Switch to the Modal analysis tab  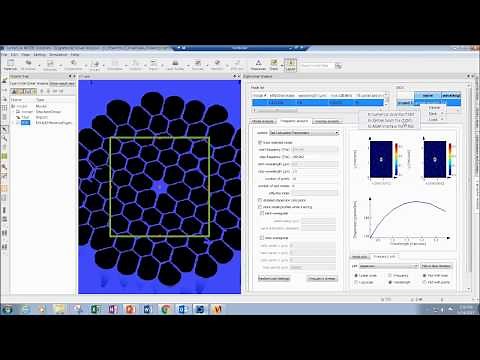point(263,121)
